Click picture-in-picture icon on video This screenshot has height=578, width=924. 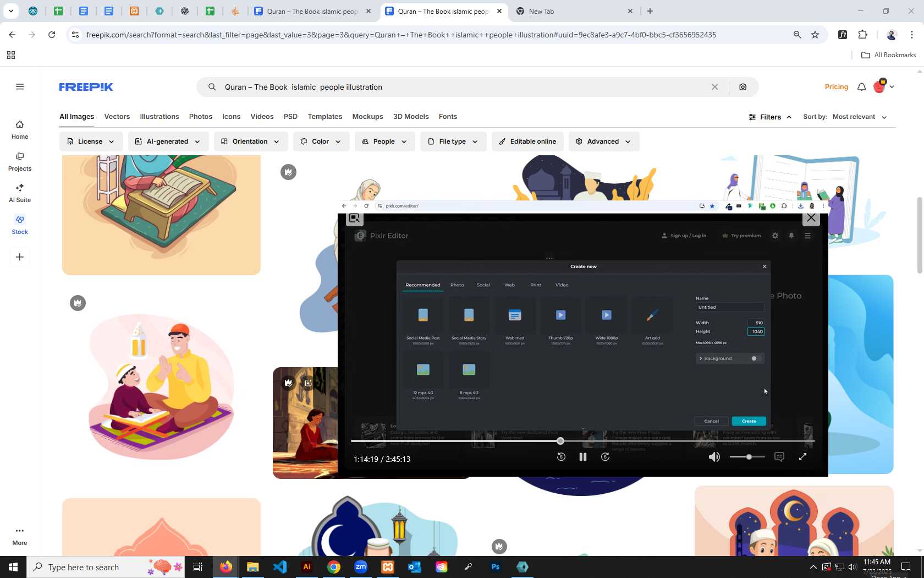(x=355, y=219)
